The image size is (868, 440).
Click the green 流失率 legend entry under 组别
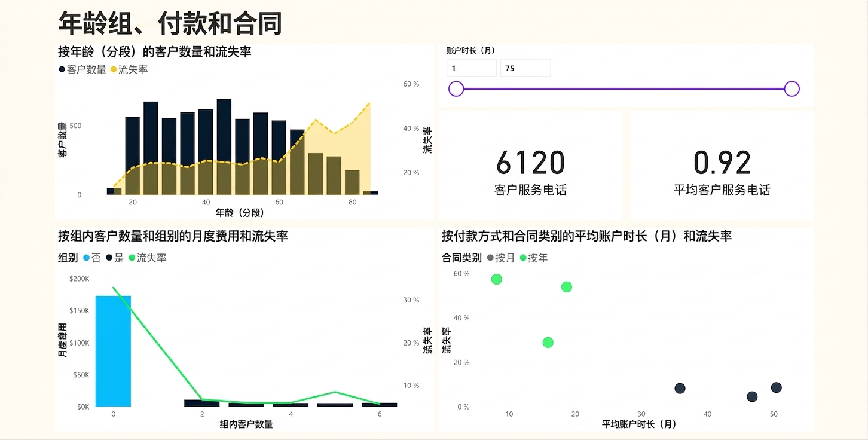coord(148,258)
